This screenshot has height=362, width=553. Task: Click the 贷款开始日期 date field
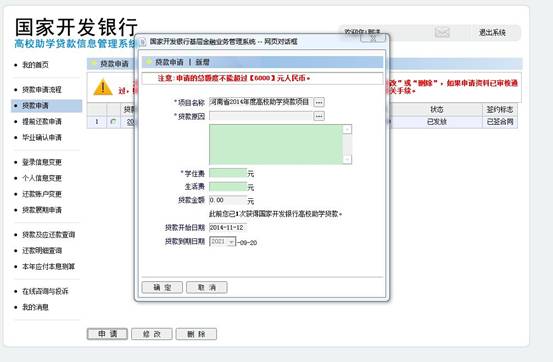(x=228, y=228)
